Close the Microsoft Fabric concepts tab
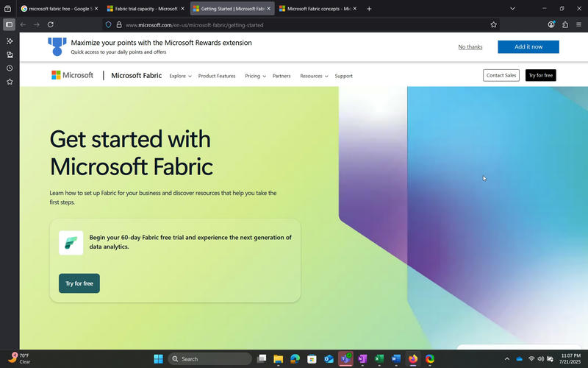The image size is (588, 368). coord(355,8)
